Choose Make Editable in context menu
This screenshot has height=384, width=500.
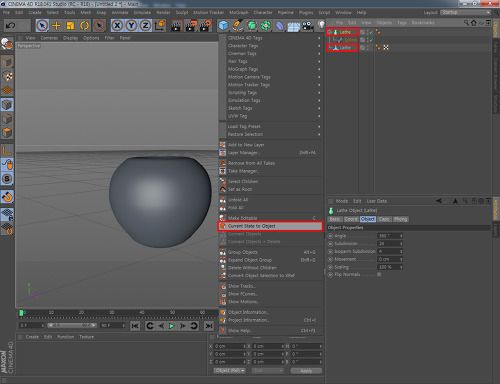pyautogui.click(x=270, y=218)
